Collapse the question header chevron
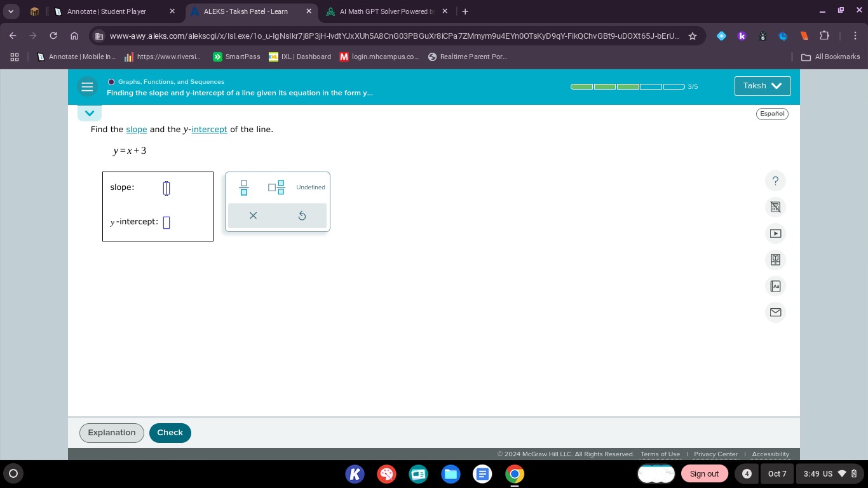This screenshot has width=868, height=488. [90, 113]
